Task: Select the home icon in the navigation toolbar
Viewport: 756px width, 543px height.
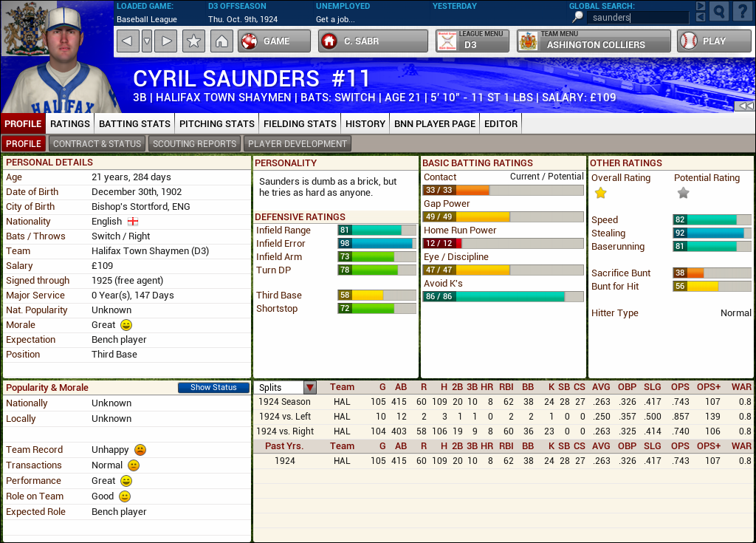Action: click(x=223, y=41)
